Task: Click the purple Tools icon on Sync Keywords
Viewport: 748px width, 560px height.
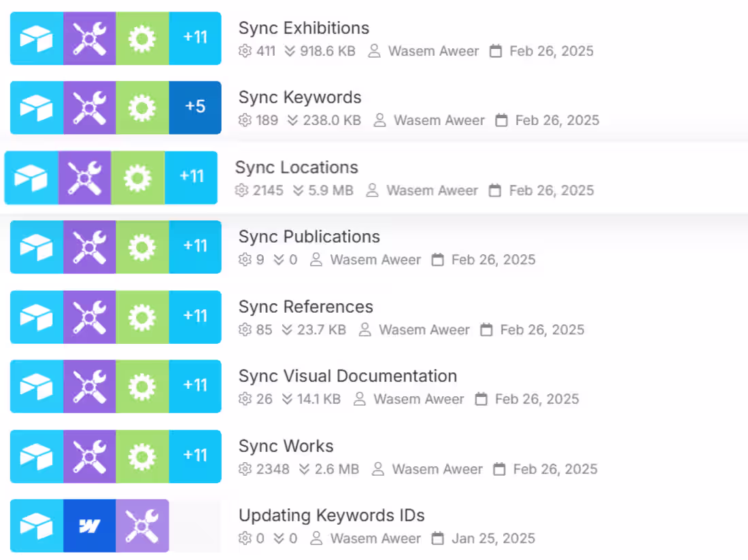Action: [89, 108]
